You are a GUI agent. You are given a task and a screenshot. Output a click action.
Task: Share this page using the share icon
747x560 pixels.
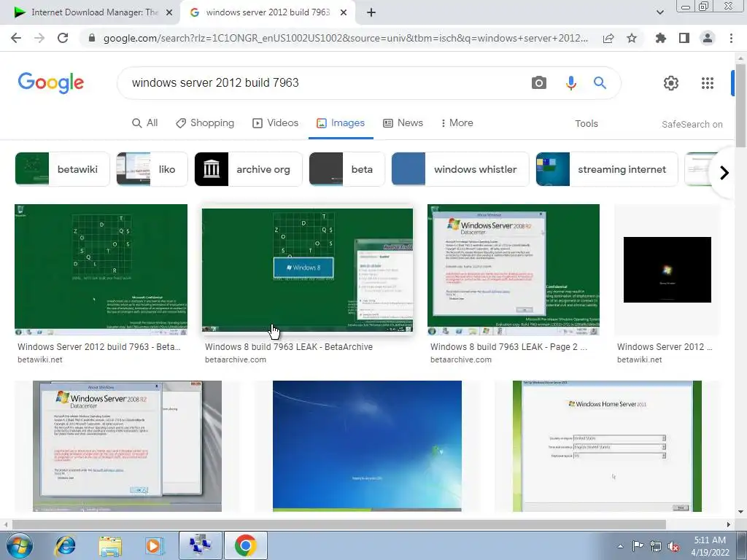coord(608,38)
